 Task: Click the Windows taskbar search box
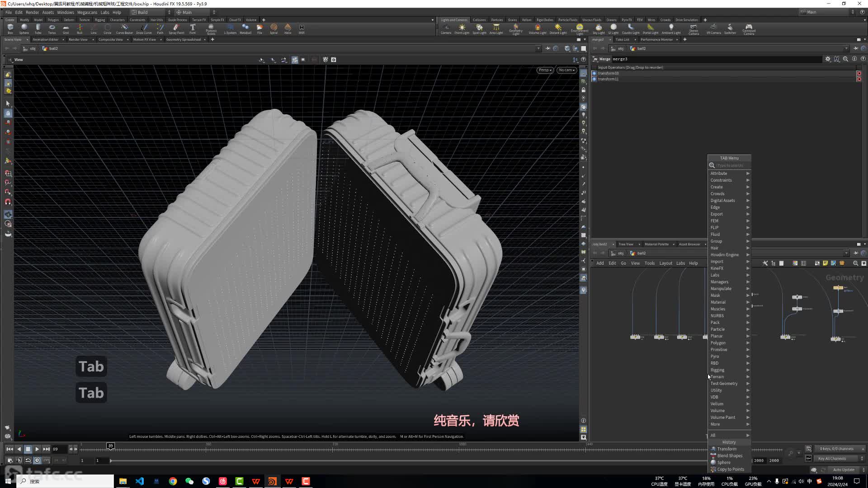[65, 481]
